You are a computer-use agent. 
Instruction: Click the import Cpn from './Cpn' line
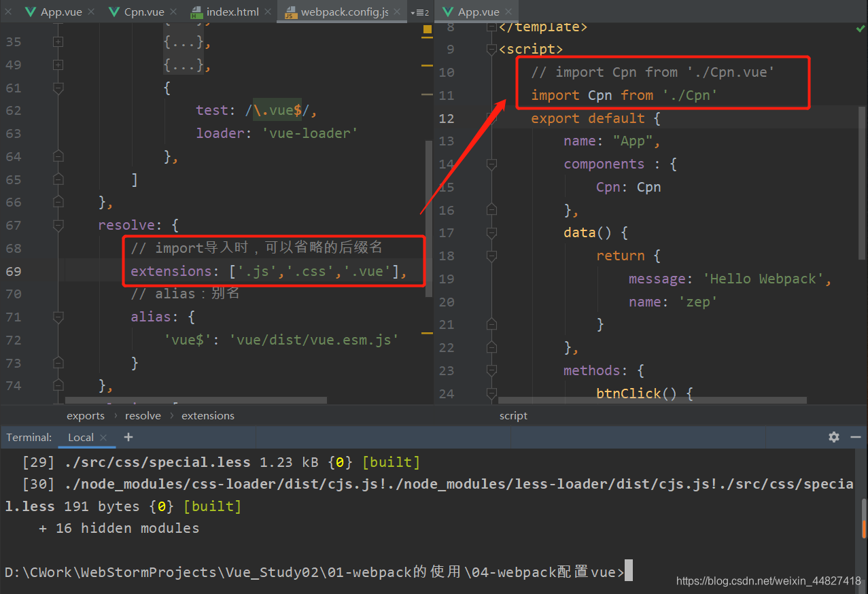(x=624, y=95)
